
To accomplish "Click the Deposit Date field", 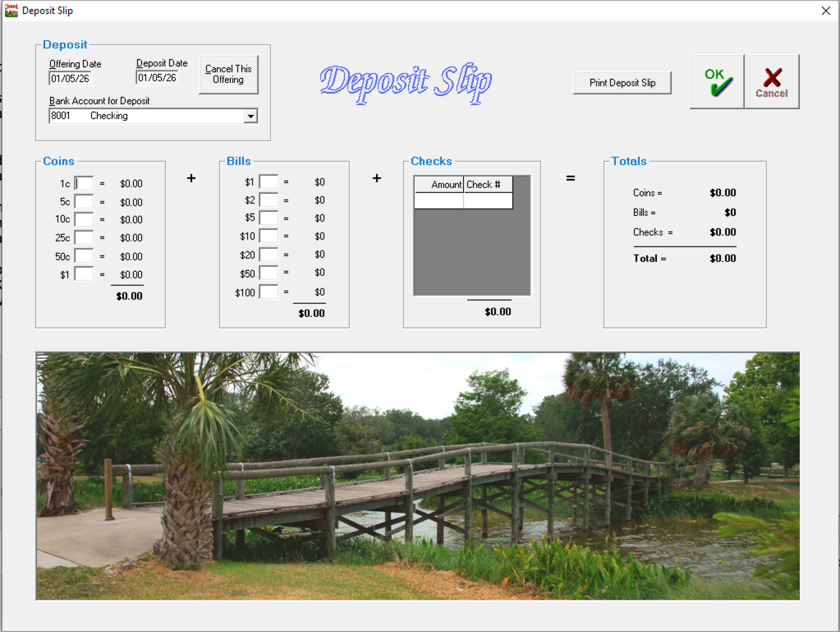I will (157, 78).
